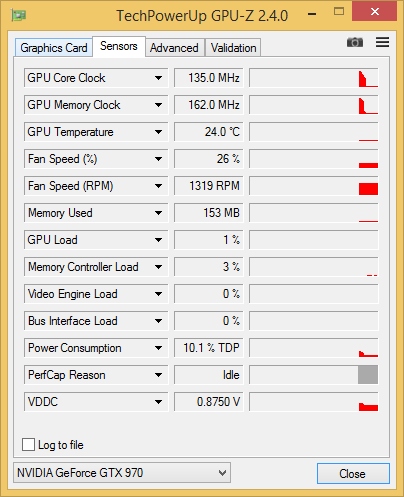Viewport: 404px width, 497px height.
Task: Minimize the GPU-Z window
Action: (x=312, y=14)
